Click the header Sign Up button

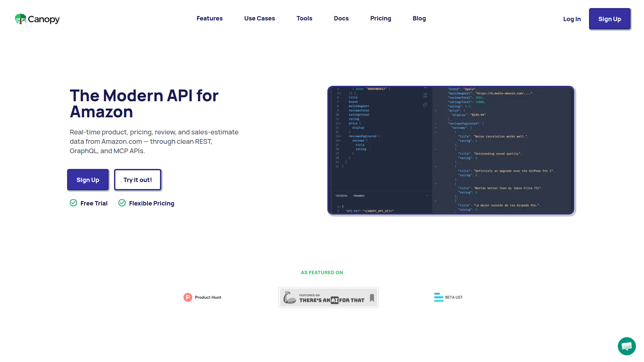pos(610,19)
